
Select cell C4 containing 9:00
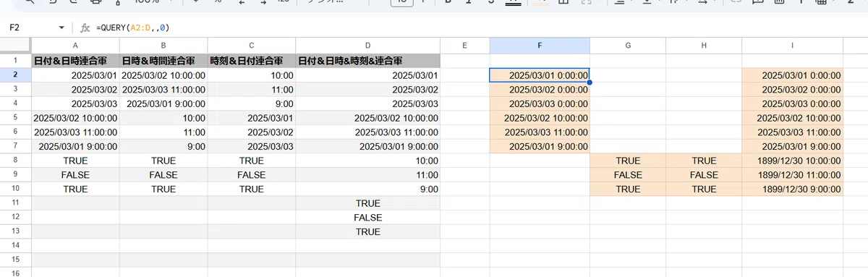click(252, 103)
